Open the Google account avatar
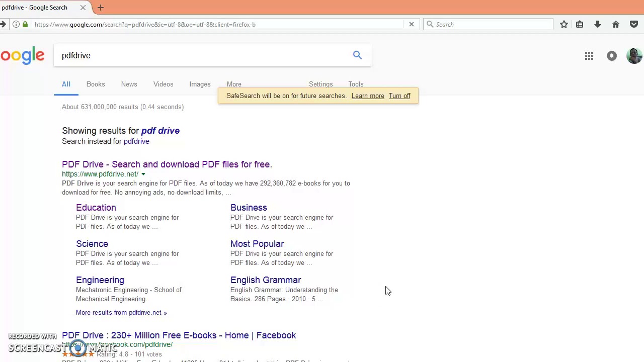Viewport: 644px width, 362px height. pyautogui.click(x=634, y=55)
